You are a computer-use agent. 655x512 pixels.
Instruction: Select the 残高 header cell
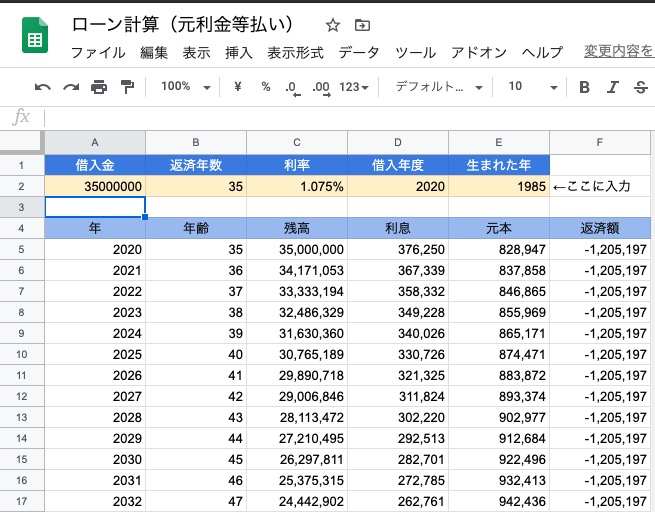(297, 228)
